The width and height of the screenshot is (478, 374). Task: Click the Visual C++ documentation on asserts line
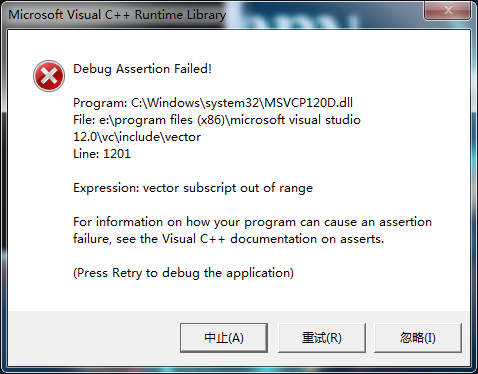(228, 239)
